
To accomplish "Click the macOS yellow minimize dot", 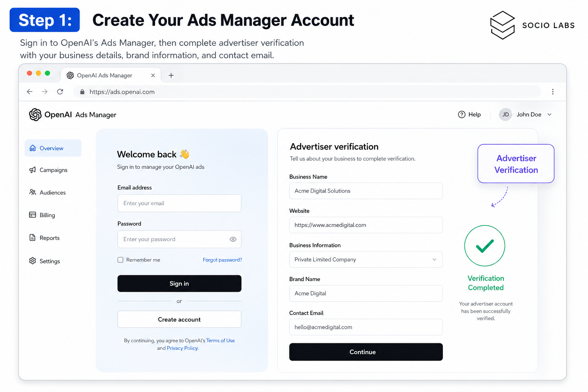I will [38, 73].
